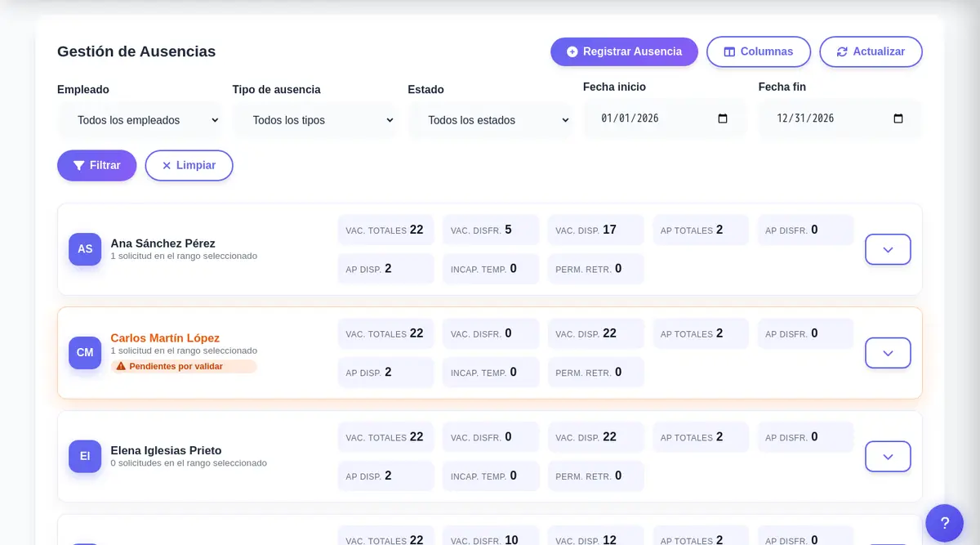Click the Gestión de Ausencias heading

click(136, 51)
